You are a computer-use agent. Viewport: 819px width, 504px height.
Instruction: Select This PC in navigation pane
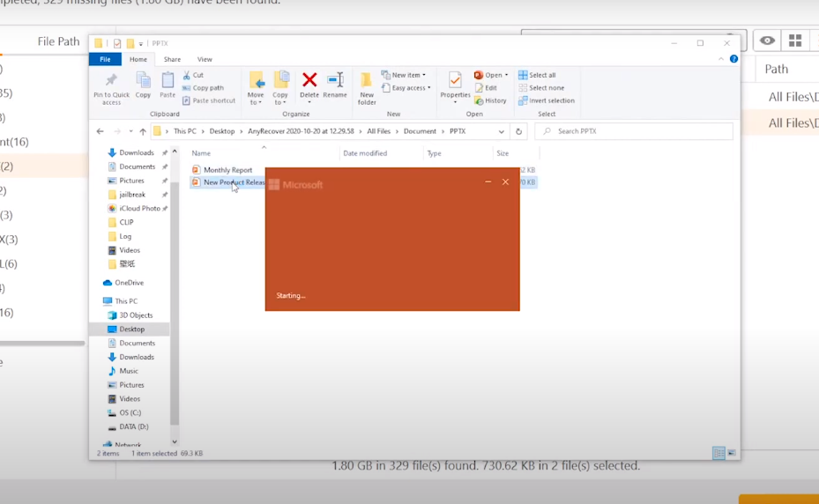[126, 301]
